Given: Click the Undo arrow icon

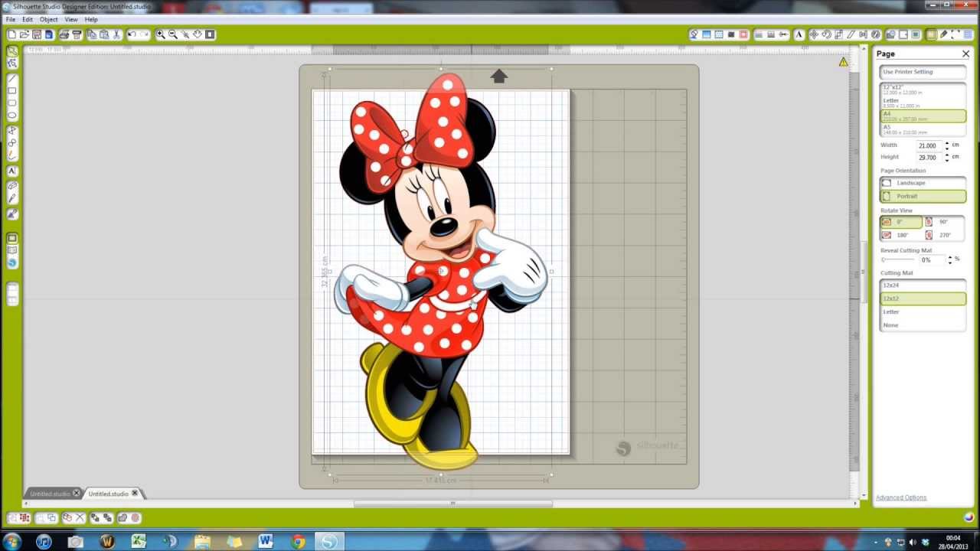Looking at the screenshot, I should coord(132,34).
